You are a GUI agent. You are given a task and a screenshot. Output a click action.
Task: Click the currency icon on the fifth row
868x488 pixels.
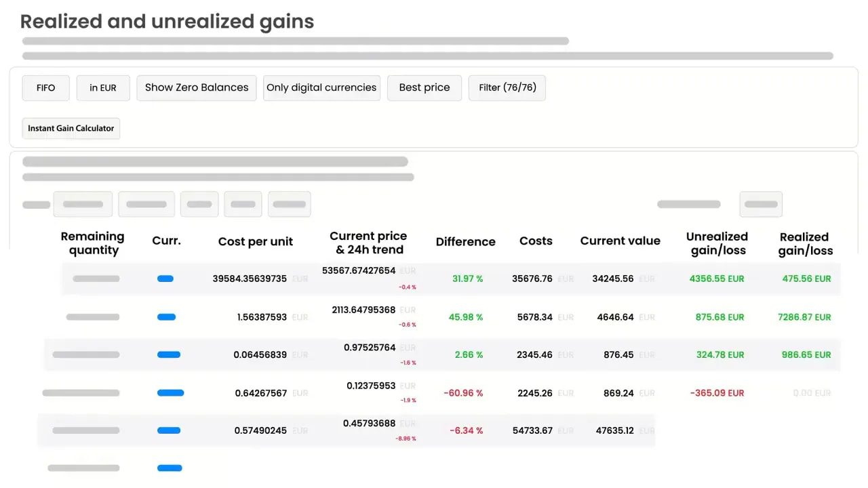(x=170, y=430)
